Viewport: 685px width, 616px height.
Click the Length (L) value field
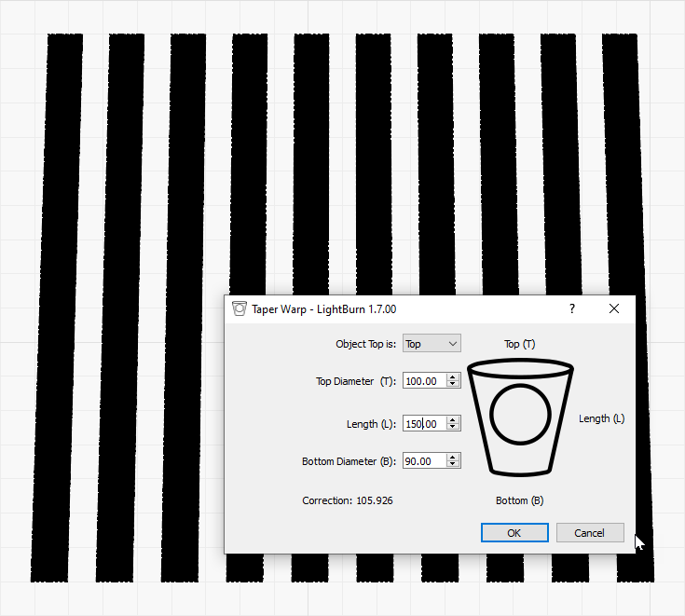tap(424, 424)
